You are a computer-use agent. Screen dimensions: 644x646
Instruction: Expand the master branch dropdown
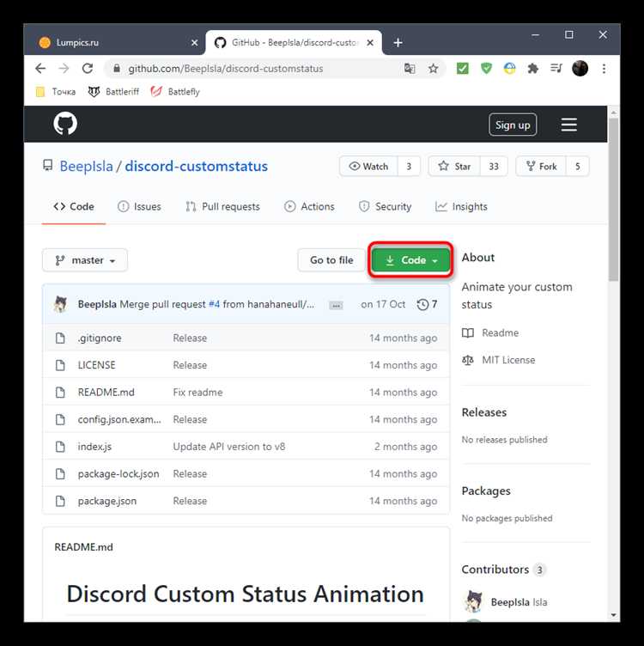pos(85,260)
